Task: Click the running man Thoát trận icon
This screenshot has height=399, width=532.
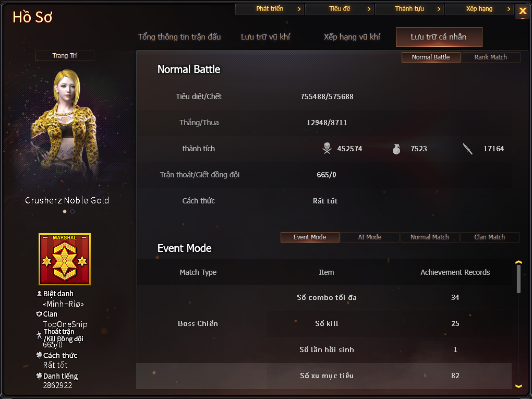Action: point(39,335)
